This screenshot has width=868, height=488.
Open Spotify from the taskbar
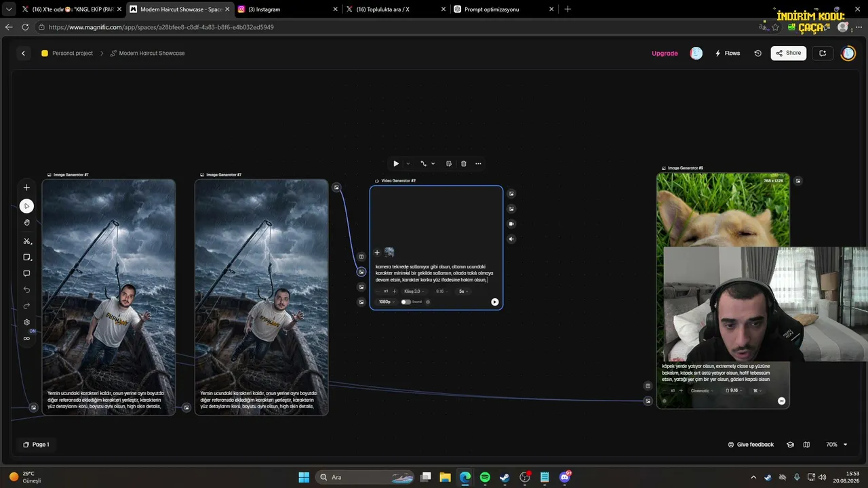pos(485,477)
